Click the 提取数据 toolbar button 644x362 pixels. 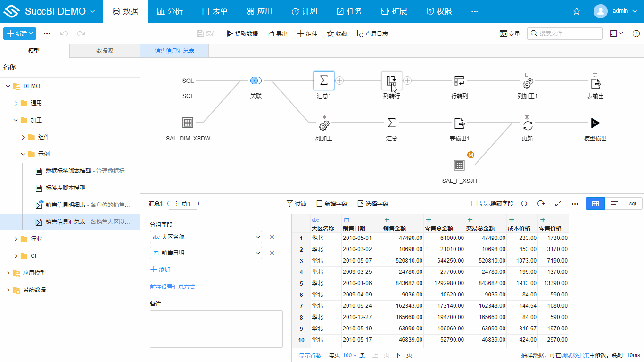click(242, 33)
